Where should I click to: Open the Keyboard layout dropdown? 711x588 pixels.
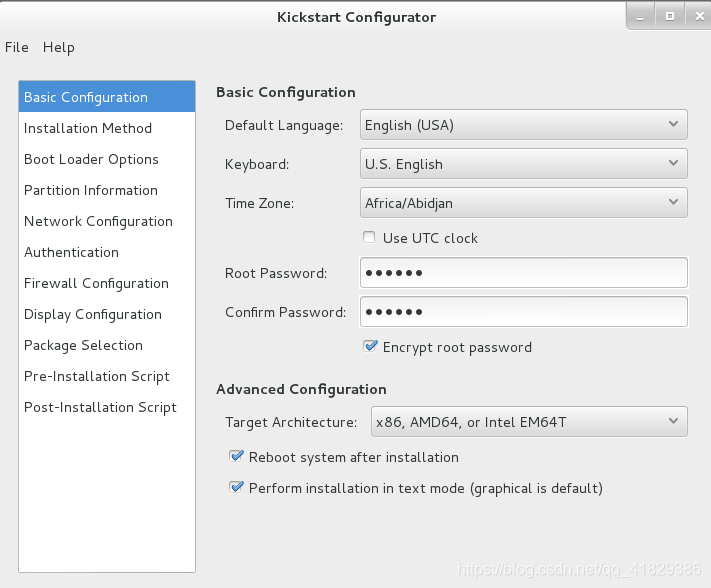[523, 164]
